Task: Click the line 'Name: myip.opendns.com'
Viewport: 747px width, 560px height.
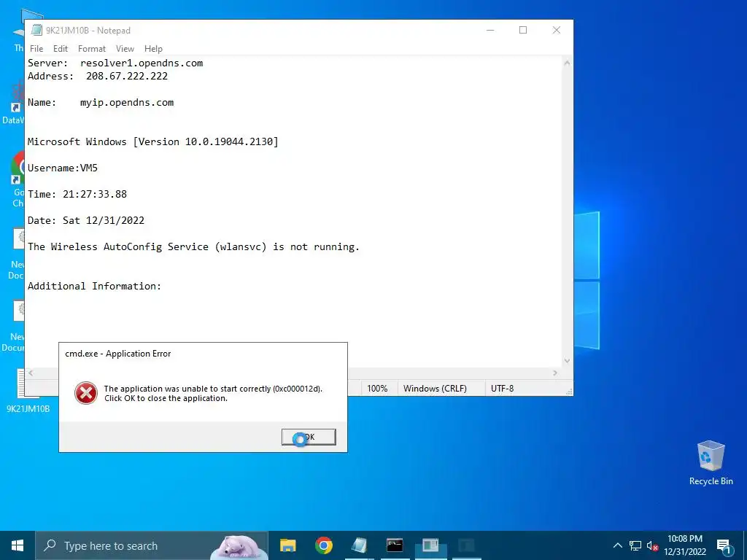Action: click(x=101, y=102)
